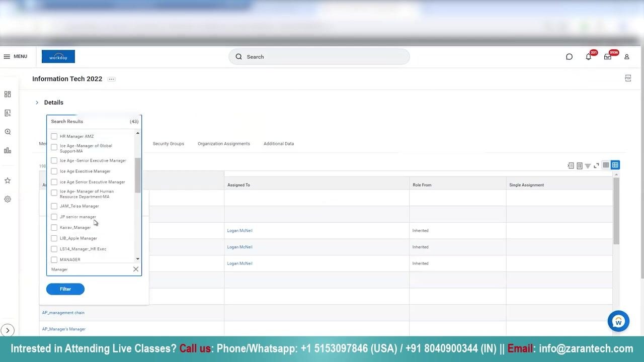This screenshot has height=362, width=644.
Task: Click the Manager filter text input
Action: tap(90, 269)
